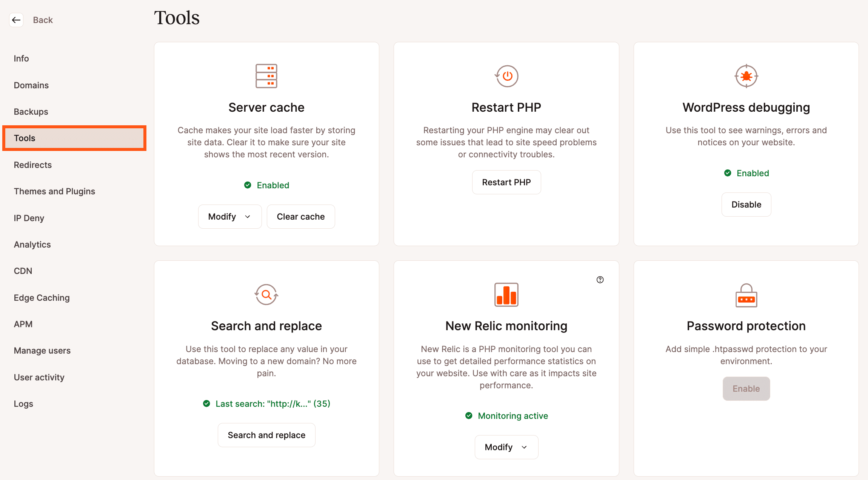
Task: Open the Search and replace tool button
Action: click(x=266, y=435)
